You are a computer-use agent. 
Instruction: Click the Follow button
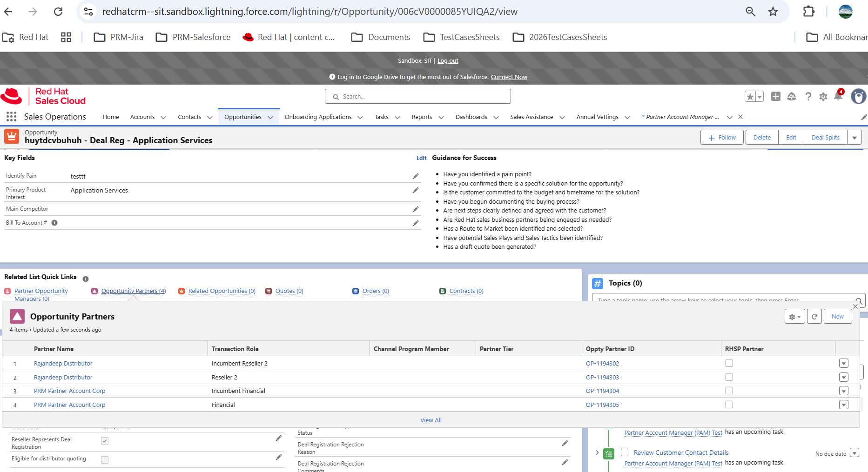[721, 138]
